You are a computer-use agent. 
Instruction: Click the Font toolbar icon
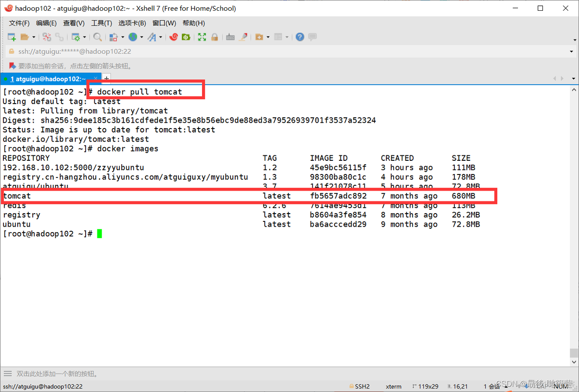(152, 37)
